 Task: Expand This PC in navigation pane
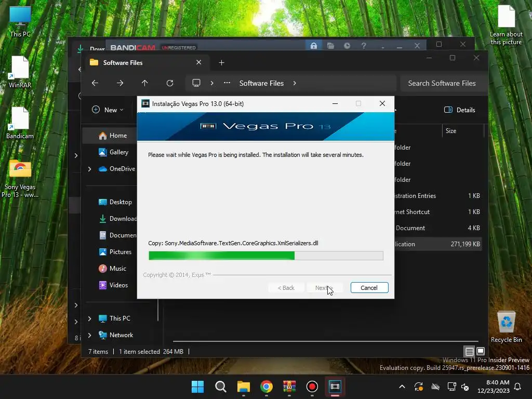(x=89, y=318)
